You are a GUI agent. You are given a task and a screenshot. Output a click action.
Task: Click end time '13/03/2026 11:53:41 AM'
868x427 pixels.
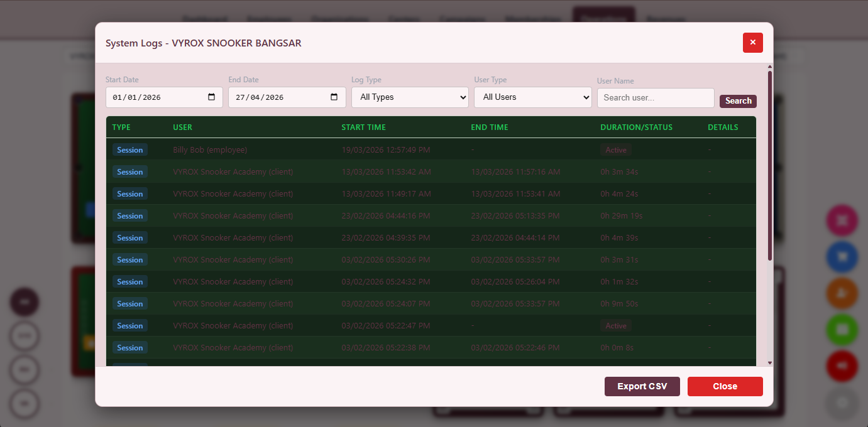click(x=515, y=194)
